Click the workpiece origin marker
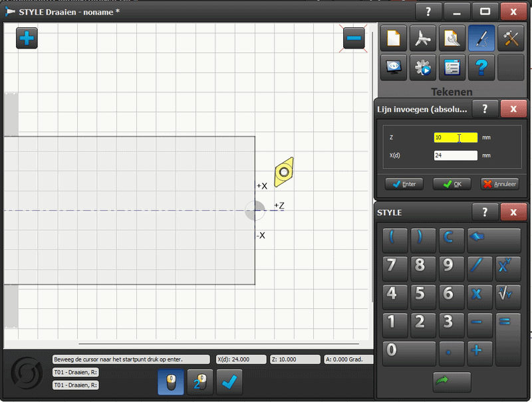Screen dimensions: 532x402 [x=255, y=211]
